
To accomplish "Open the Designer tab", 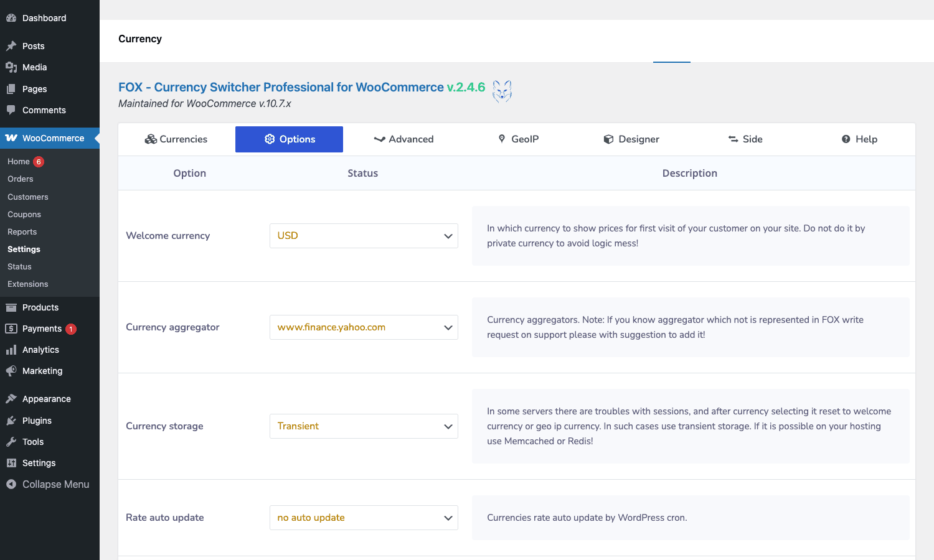I will point(631,139).
